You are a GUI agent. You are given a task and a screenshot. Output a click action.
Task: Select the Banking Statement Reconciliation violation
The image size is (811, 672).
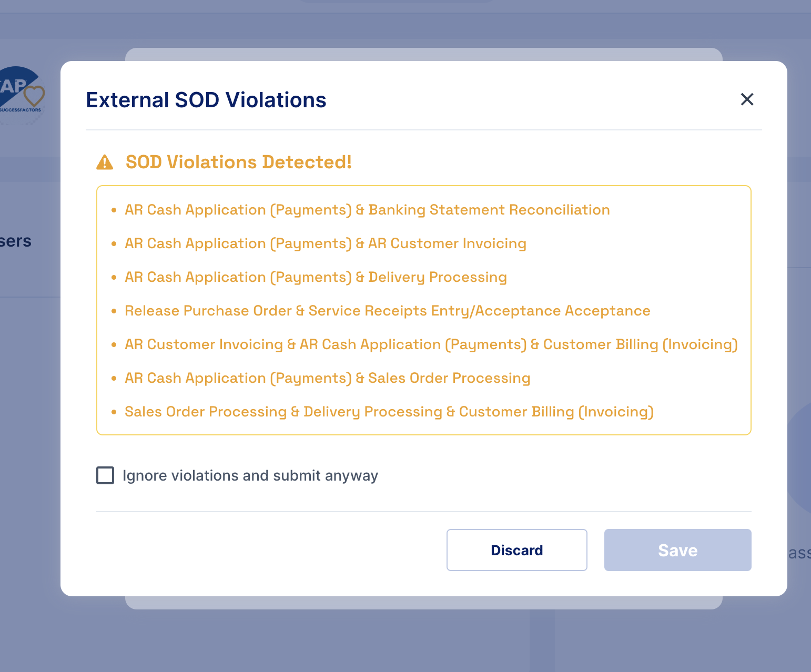pyautogui.click(x=367, y=210)
